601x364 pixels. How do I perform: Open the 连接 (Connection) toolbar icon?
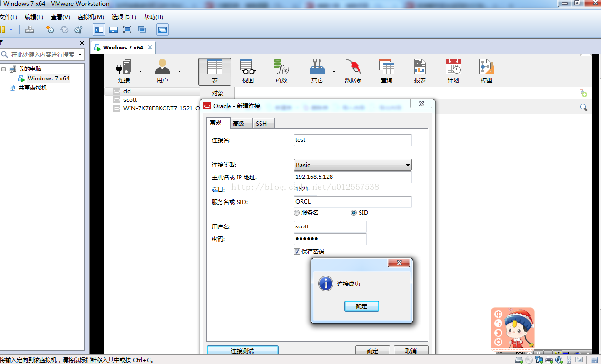point(124,71)
